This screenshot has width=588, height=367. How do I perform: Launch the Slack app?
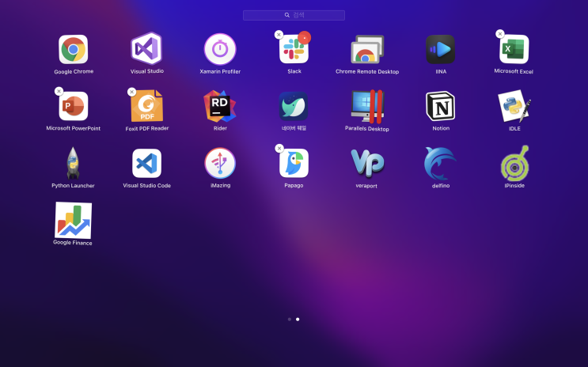coord(294,49)
